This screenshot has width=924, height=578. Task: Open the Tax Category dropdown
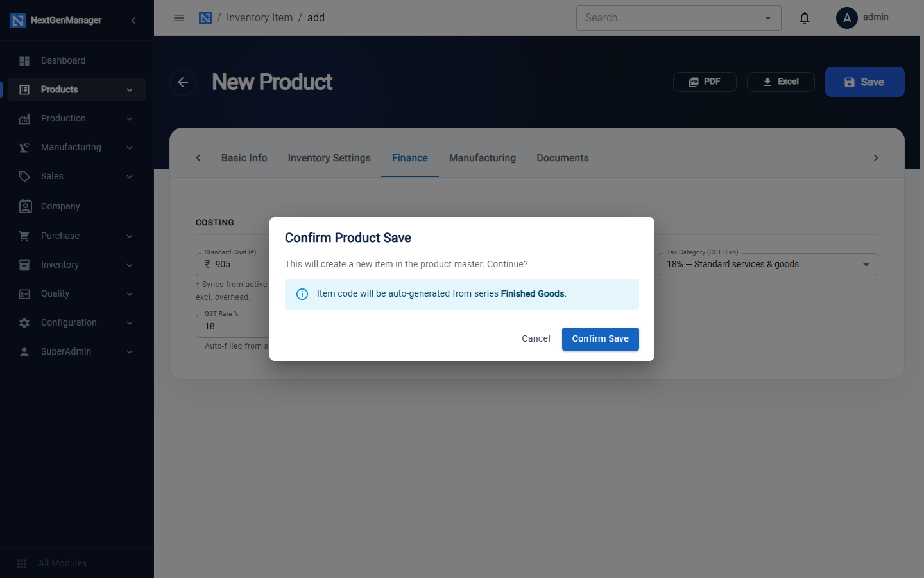pyautogui.click(x=768, y=265)
